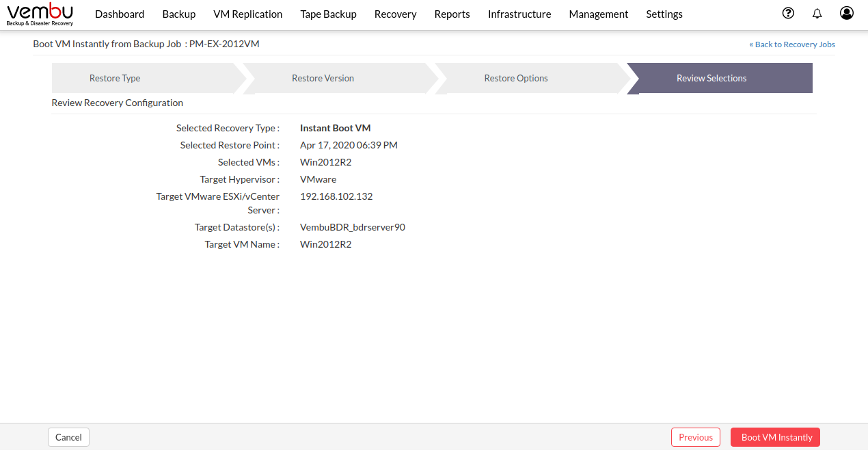Switch to the Restore Version step
Image resolution: width=868 pixels, height=457 pixels.
[x=340, y=78]
